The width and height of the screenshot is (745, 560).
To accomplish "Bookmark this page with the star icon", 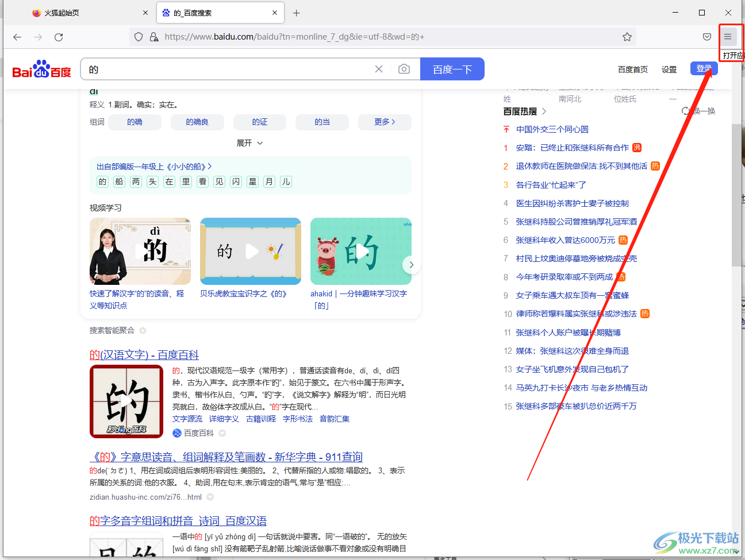I will (627, 37).
